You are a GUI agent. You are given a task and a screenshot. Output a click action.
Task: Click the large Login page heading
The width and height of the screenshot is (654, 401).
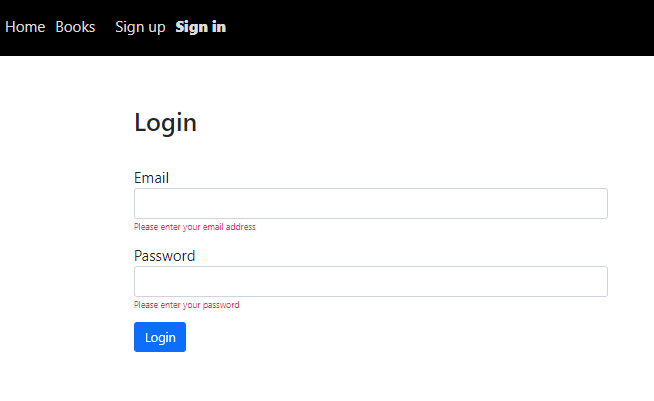[165, 123]
